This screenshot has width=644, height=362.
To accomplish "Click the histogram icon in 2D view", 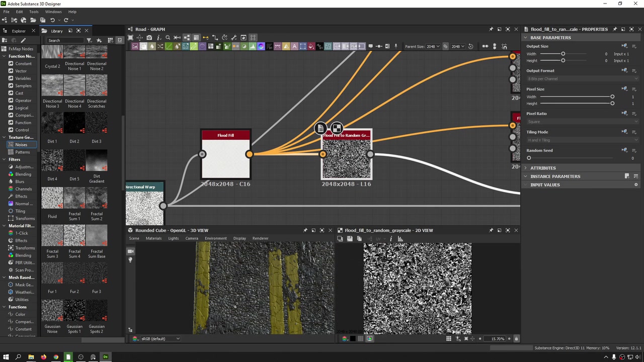I will point(400,239).
